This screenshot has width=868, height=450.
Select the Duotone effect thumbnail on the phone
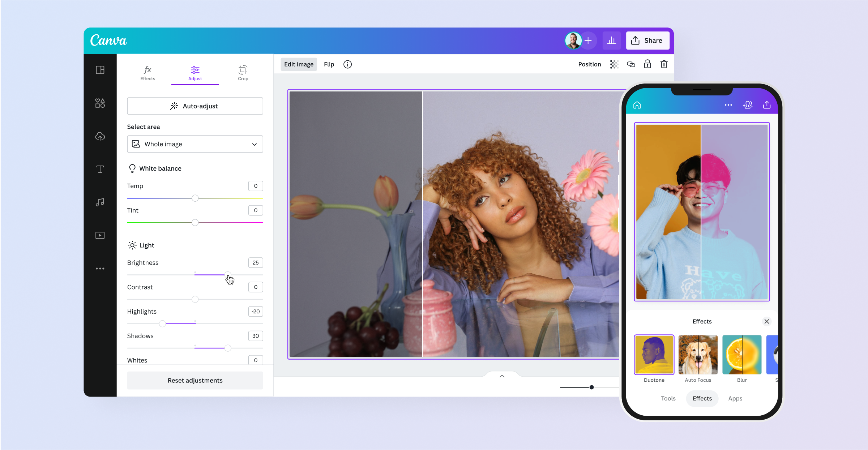pyautogui.click(x=654, y=355)
